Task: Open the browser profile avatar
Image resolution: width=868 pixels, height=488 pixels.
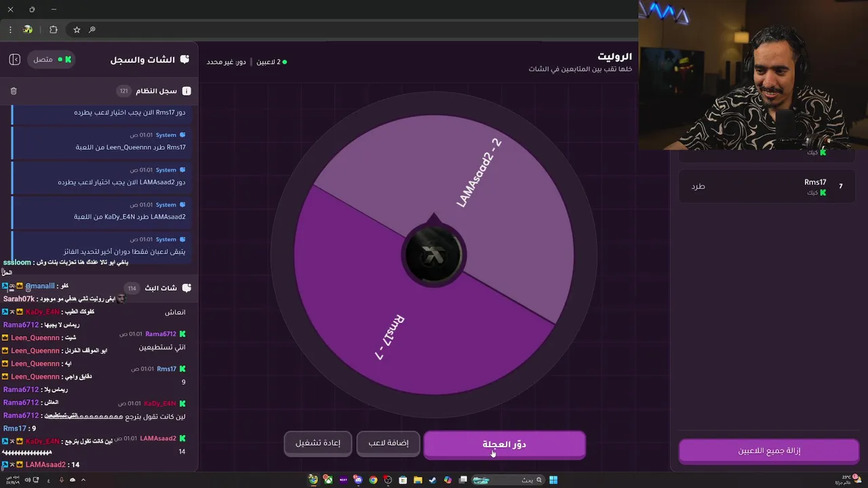Action: click(28, 30)
